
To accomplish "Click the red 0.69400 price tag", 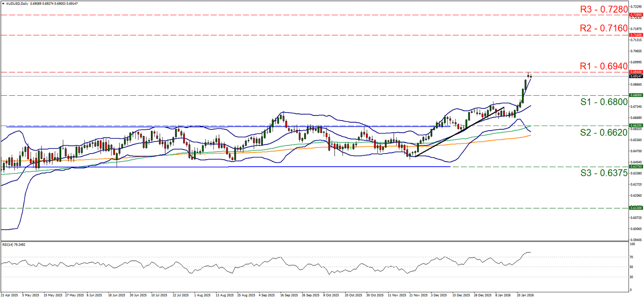I will (636, 72).
